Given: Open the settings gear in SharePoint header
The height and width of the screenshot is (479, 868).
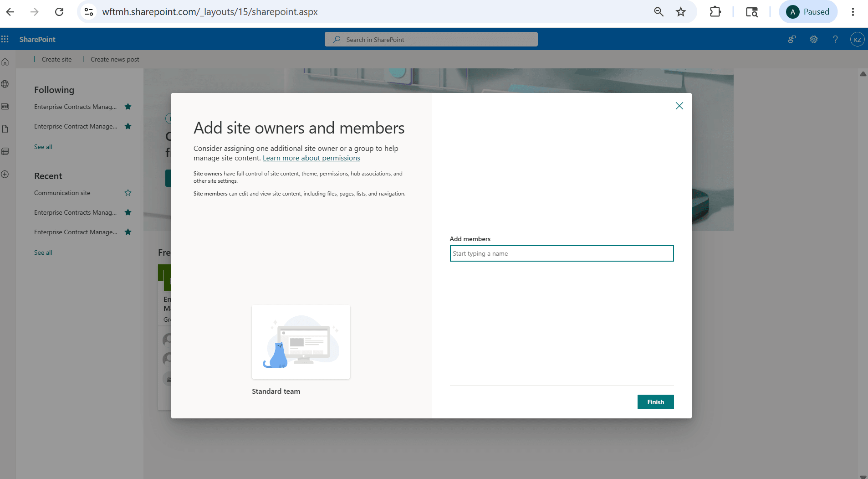Looking at the screenshot, I should pos(814,39).
